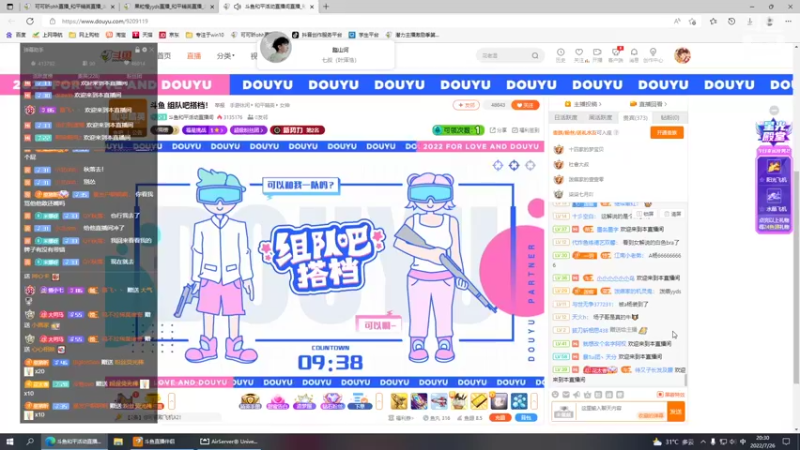This screenshot has width=800, height=450.
Task: Switch to the weekly activity ranking tab
Action: tap(600, 117)
